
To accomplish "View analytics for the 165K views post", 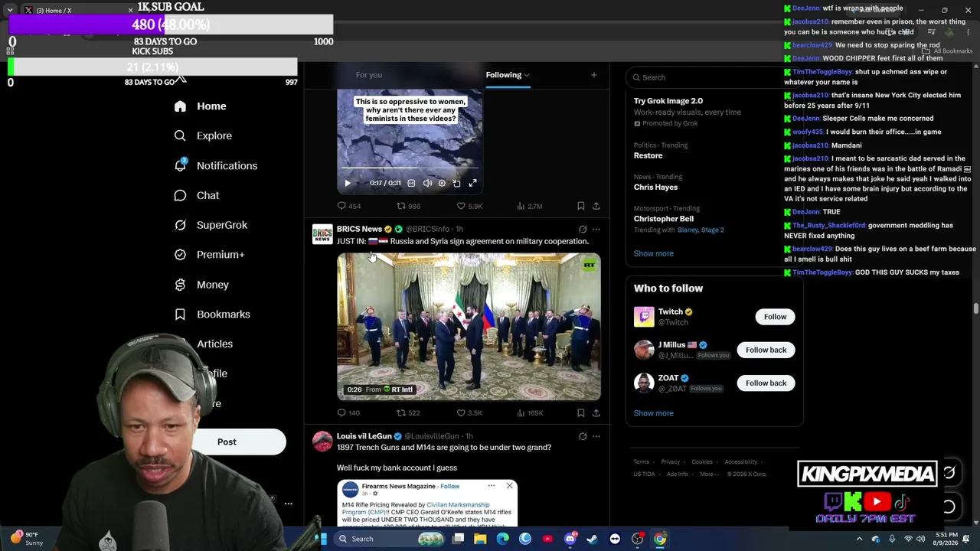I will [530, 412].
